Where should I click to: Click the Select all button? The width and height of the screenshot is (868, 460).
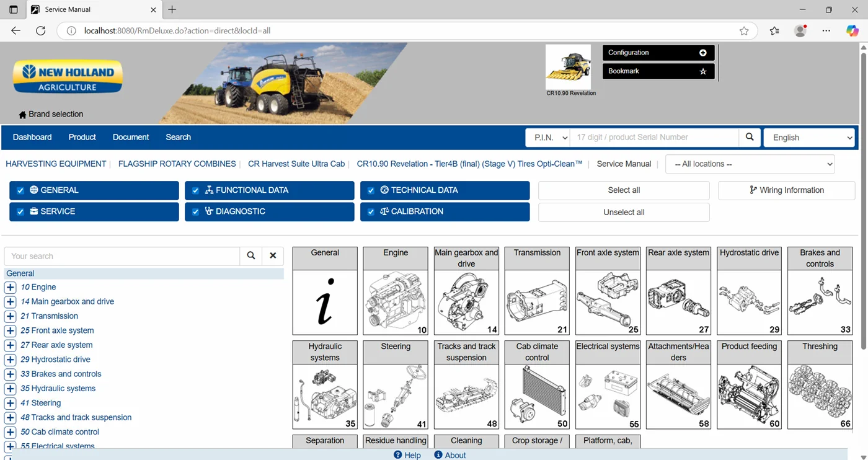(624, 190)
